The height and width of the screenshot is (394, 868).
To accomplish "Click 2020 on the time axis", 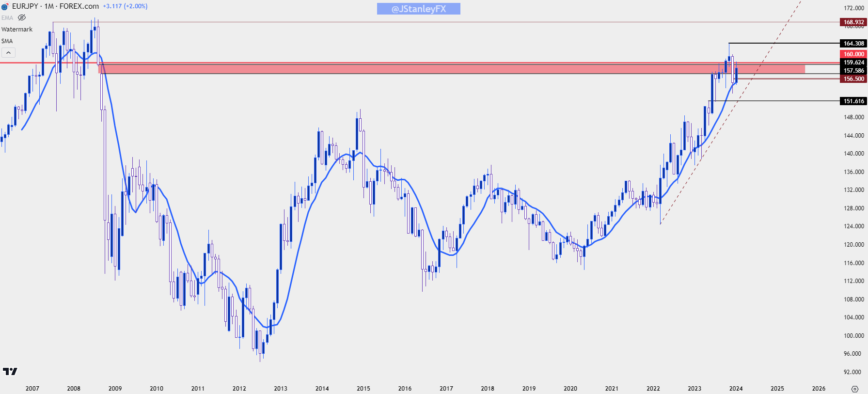I will coord(570,389).
